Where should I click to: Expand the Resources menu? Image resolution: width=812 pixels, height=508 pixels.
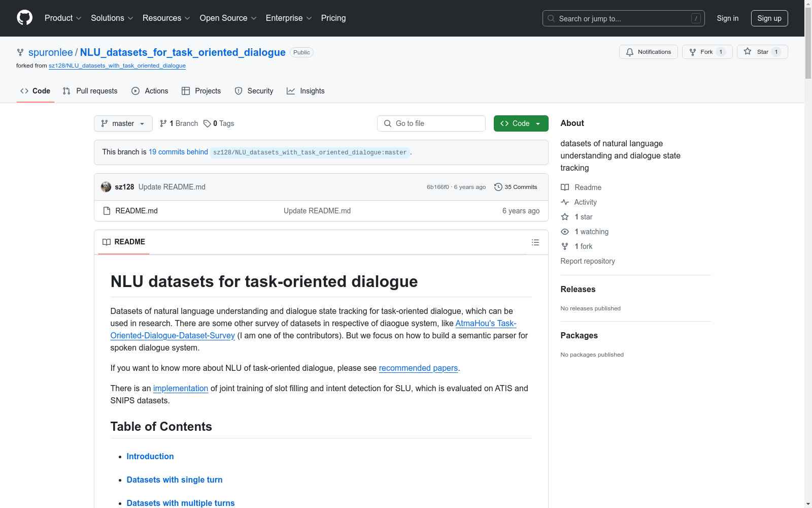click(x=166, y=18)
